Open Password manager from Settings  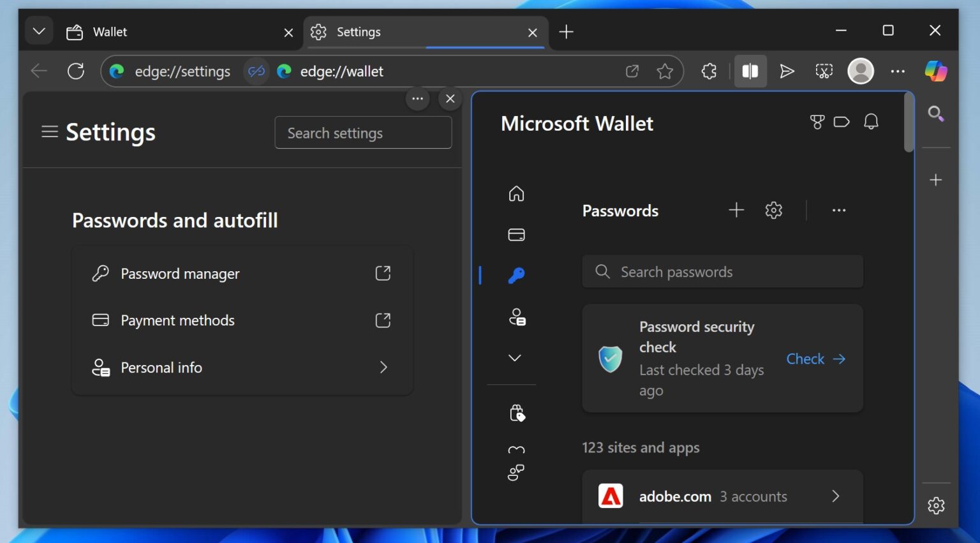[x=180, y=273]
